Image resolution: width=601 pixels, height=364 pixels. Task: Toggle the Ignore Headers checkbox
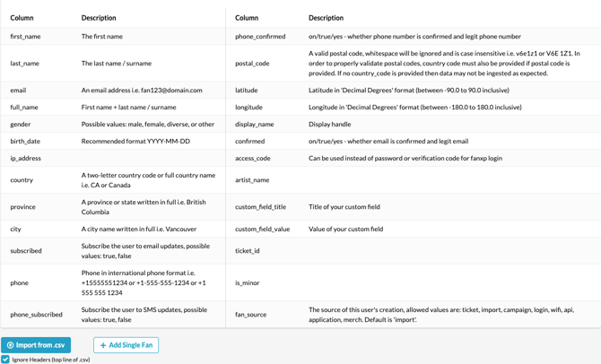tap(5, 360)
